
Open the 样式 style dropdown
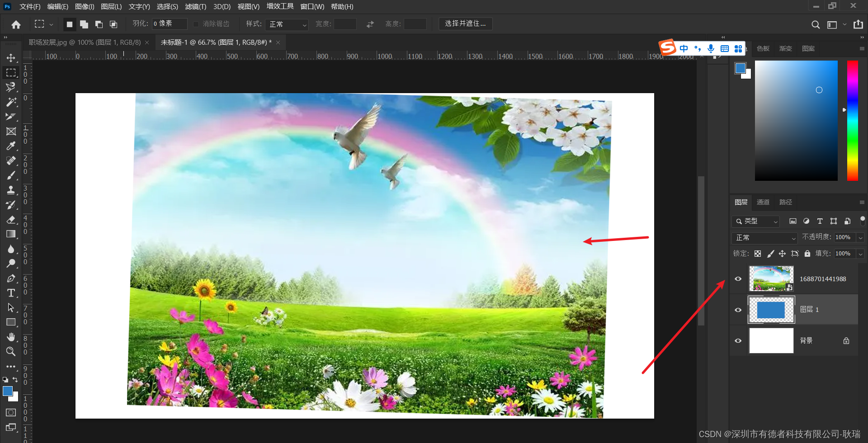pos(287,24)
